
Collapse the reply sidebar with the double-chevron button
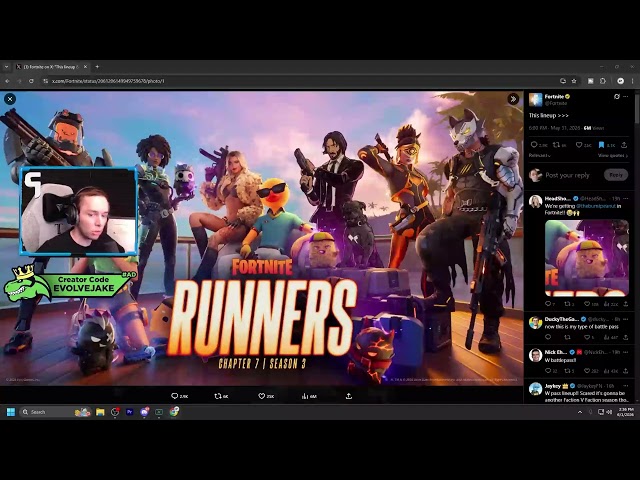pos(513,99)
